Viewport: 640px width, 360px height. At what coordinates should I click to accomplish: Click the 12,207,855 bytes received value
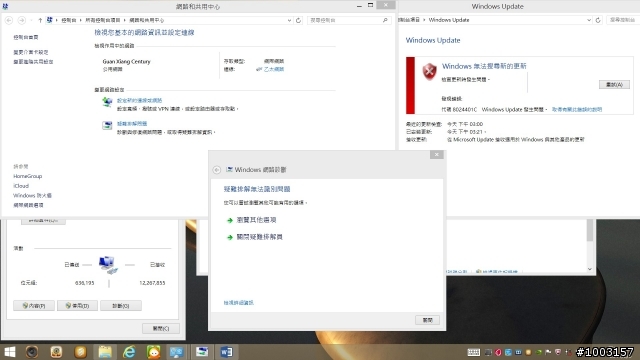(152, 283)
